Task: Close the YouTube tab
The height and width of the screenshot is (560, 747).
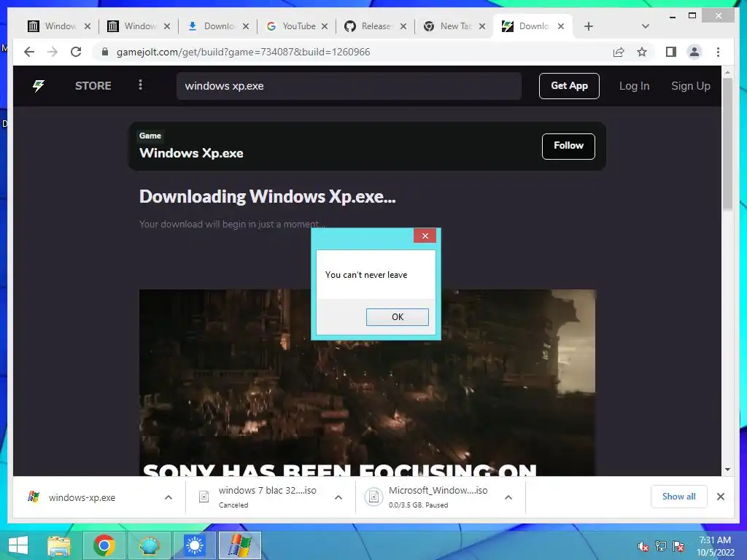Action: click(325, 26)
